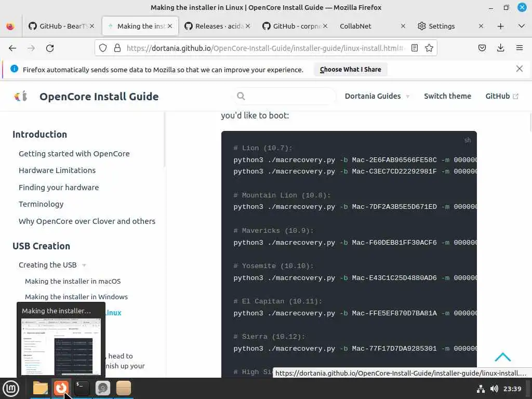Open Making the installer in Windows
This screenshot has width=532, height=399.
[76, 297]
